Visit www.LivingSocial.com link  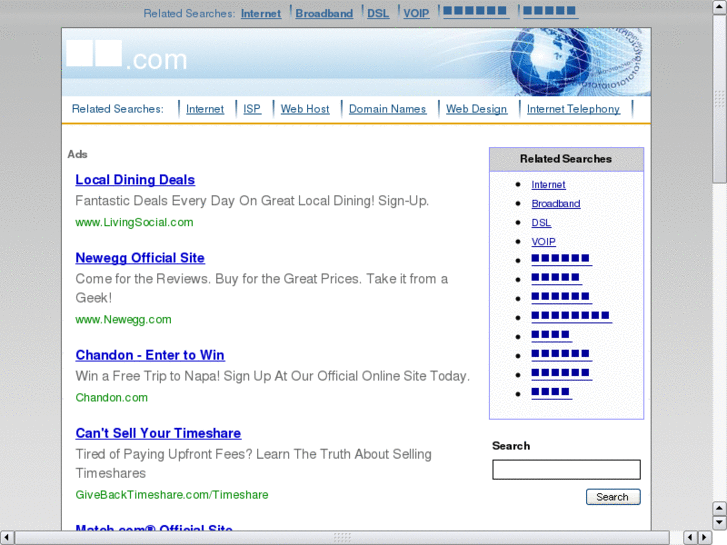[x=134, y=222]
